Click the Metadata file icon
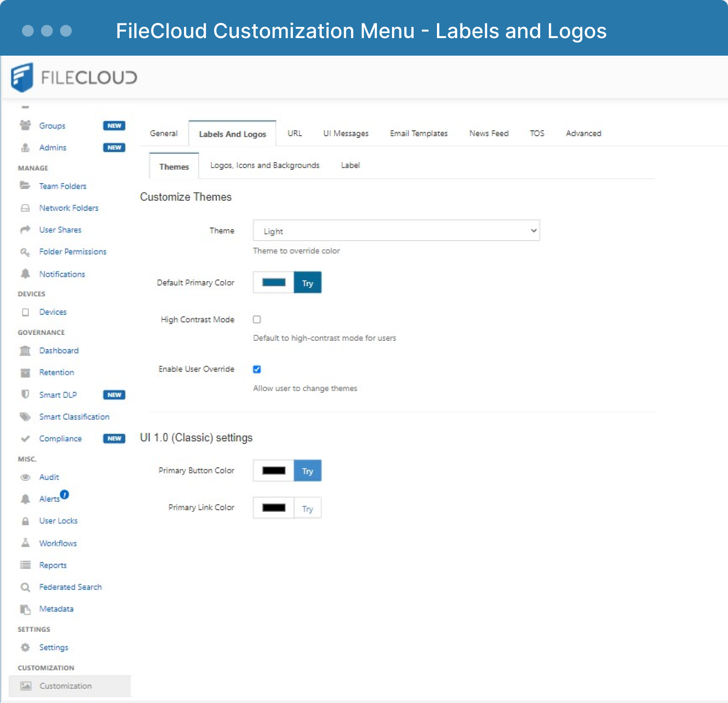The height and width of the screenshot is (703, 728). click(25, 609)
